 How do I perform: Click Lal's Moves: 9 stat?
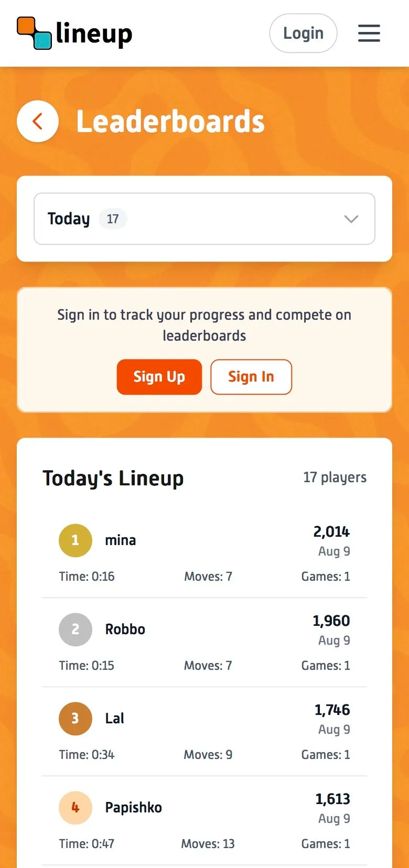(208, 754)
